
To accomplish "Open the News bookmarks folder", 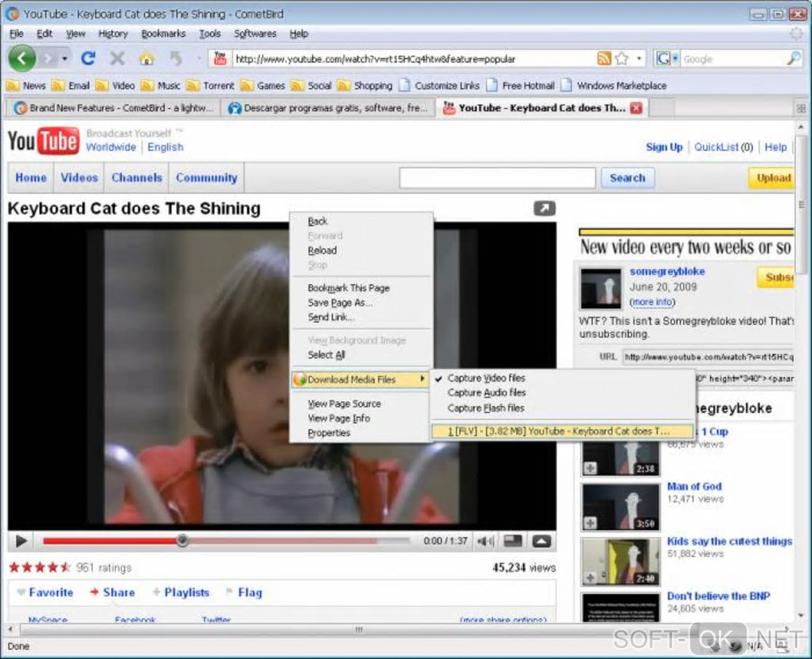I will [26, 85].
